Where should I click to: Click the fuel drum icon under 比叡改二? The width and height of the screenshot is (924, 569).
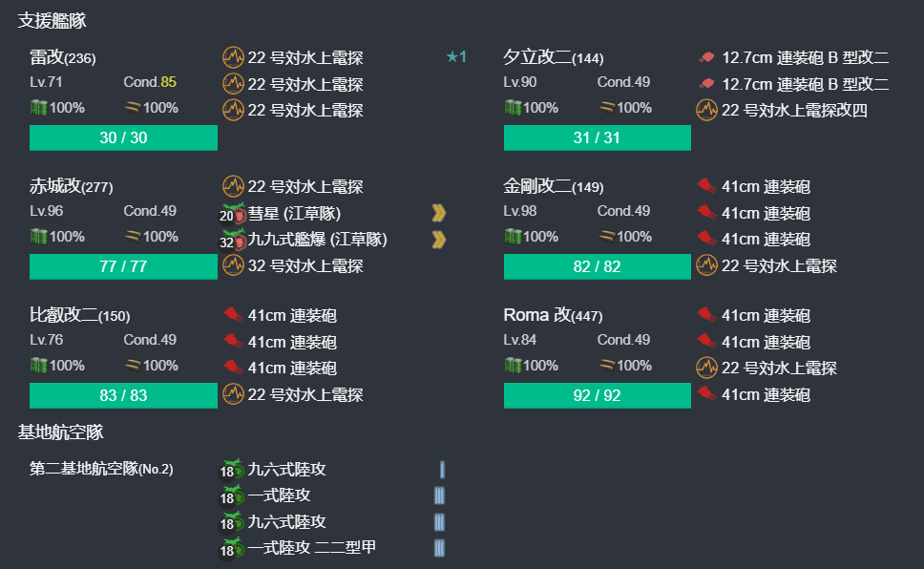(38, 366)
